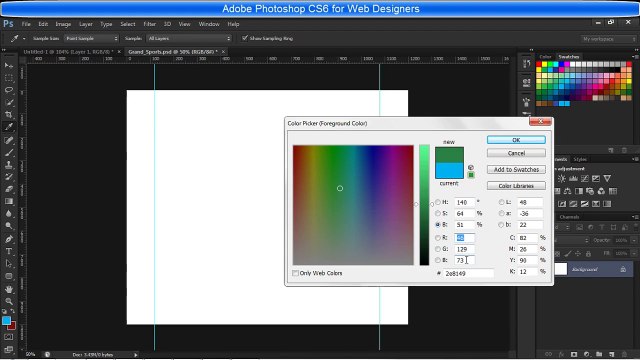Select the Path Selection tool
Viewport: 640px width, 360px height.
click(x=9, y=264)
